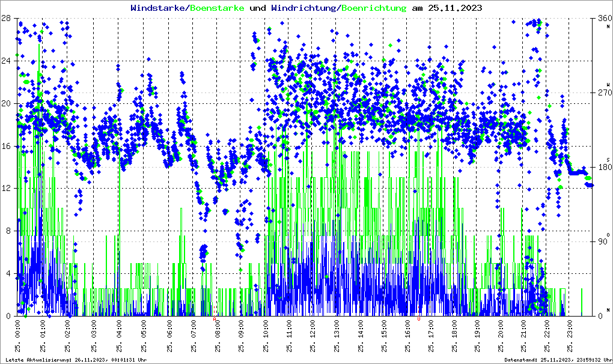613x364 pixels.
Task: Click the '25. 07:00' time axis label
Action: click(x=194, y=336)
